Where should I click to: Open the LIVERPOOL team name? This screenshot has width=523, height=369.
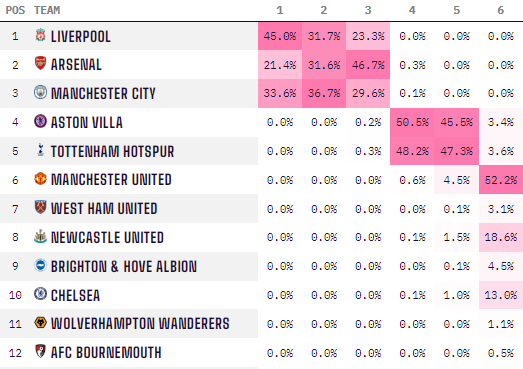click(81, 36)
